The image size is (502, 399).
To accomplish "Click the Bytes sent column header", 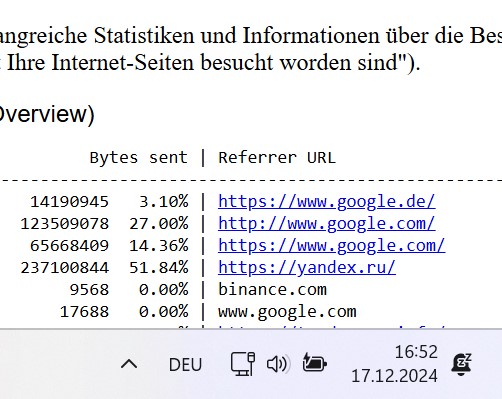I will click(x=138, y=157).
